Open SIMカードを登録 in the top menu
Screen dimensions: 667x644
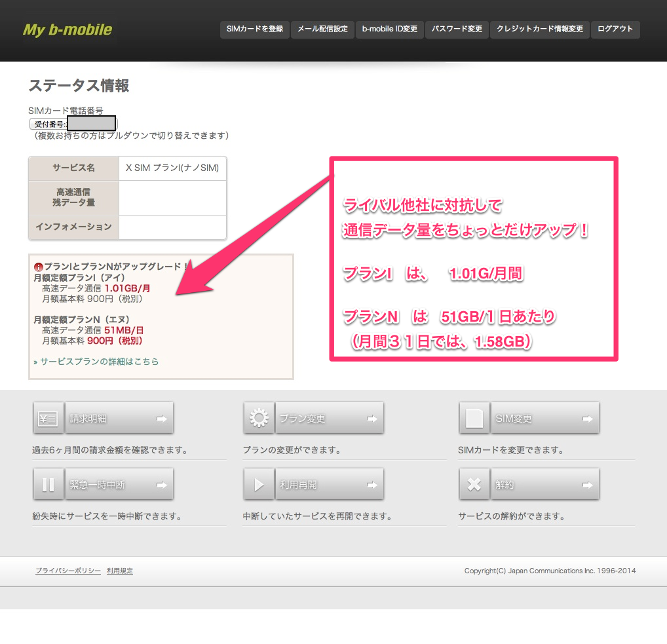click(254, 29)
